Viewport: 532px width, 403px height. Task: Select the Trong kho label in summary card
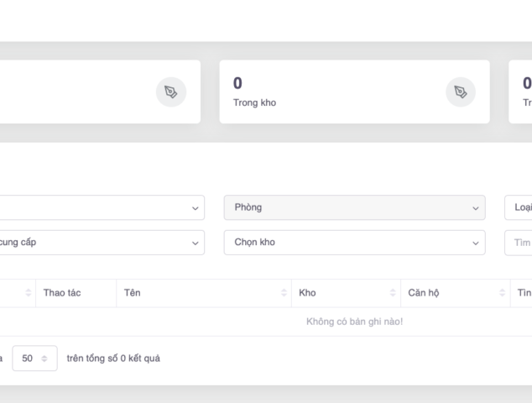point(254,103)
